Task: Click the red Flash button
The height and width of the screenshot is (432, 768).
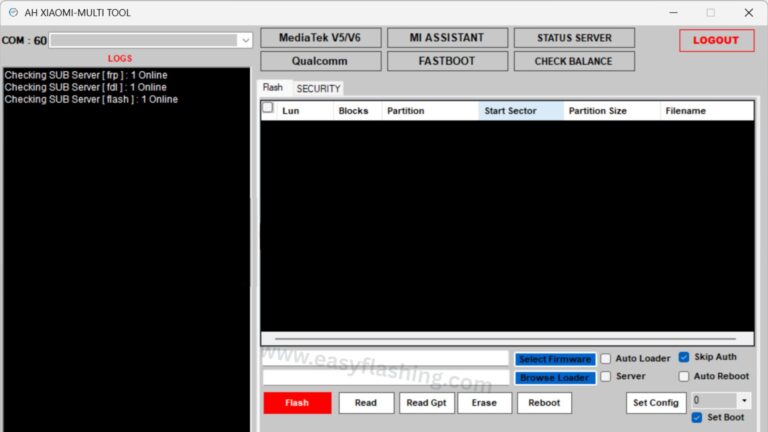Action: [x=297, y=403]
